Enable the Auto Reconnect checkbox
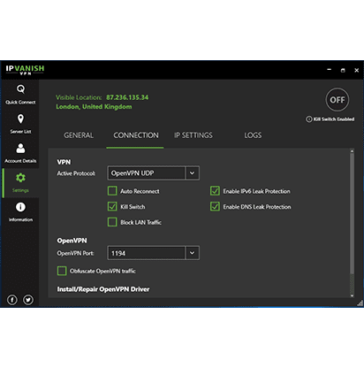 (112, 191)
